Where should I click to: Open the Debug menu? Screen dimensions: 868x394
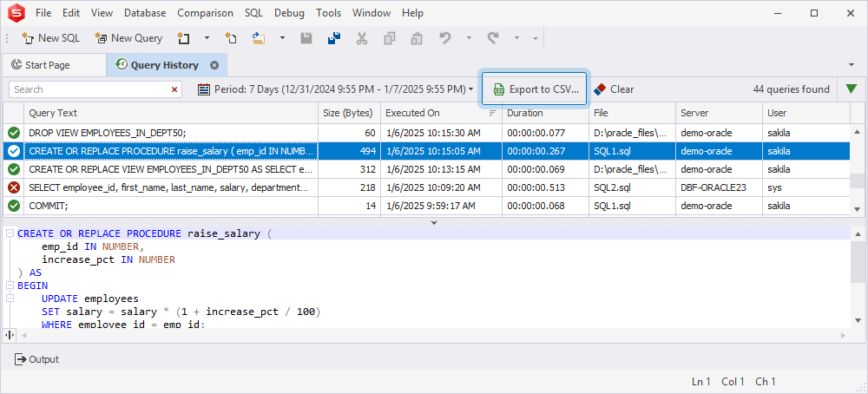[x=290, y=13]
